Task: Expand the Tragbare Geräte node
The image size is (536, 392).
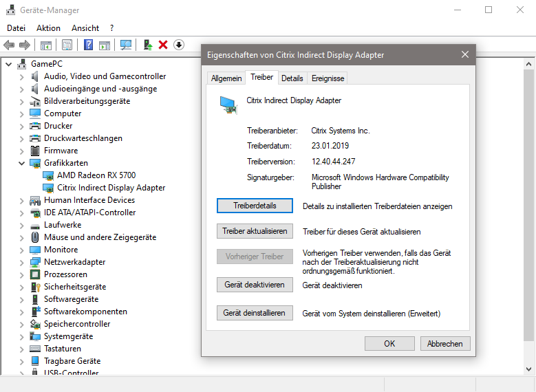Action: point(21,362)
